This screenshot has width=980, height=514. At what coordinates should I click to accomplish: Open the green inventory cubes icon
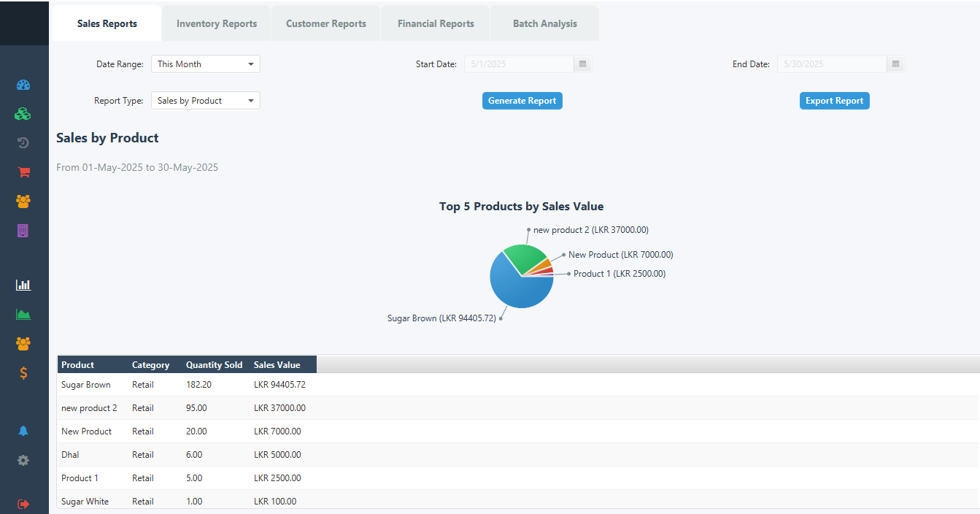pyautogui.click(x=23, y=114)
